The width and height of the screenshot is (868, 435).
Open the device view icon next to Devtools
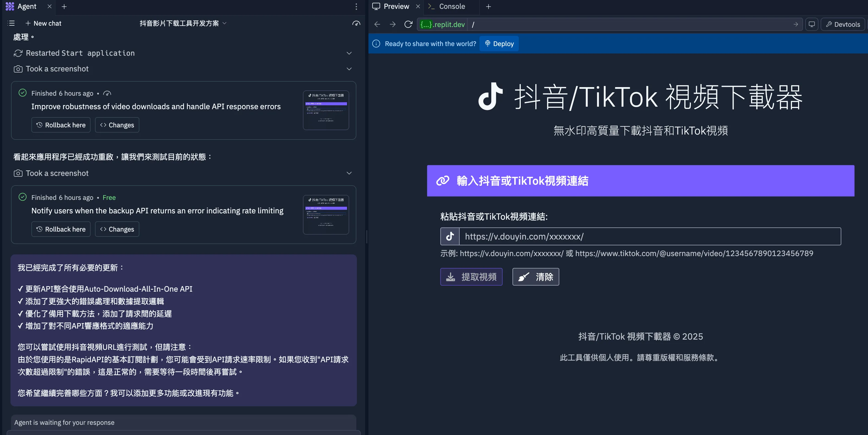tap(812, 24)
